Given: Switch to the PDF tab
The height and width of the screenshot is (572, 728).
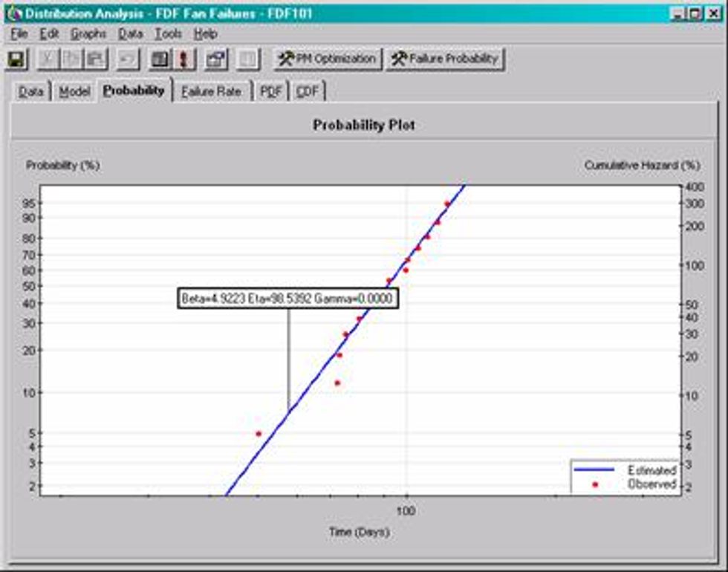Looking at the screenshot, I should tap(272, 89).
